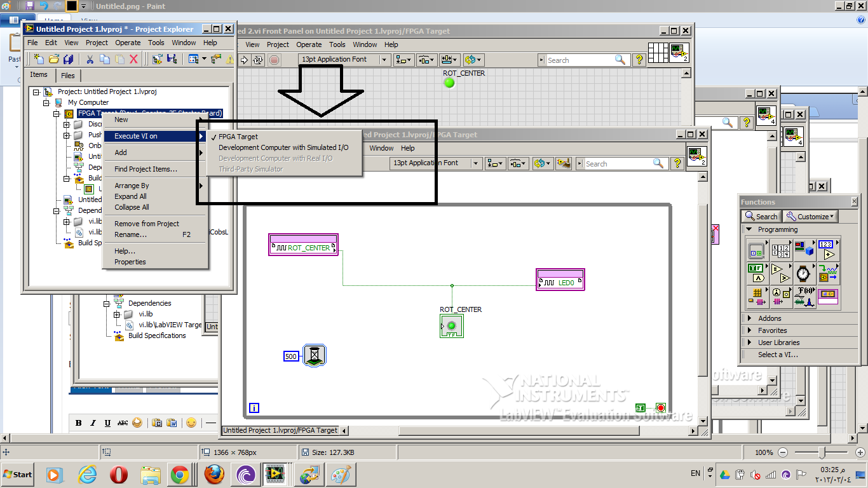
Task: Click the ROT_CENTER FPGA I/O node
Action: 304,245
